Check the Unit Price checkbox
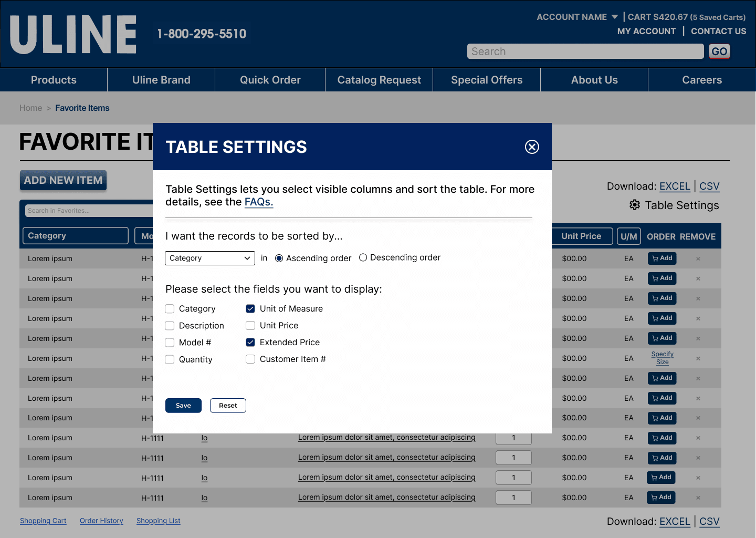The image size is (756, 538). pyautogui.click(x=250, y=325)
